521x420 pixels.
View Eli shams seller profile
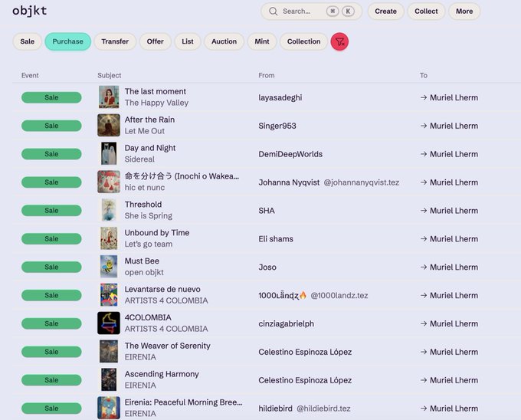[x=276, y=238]
